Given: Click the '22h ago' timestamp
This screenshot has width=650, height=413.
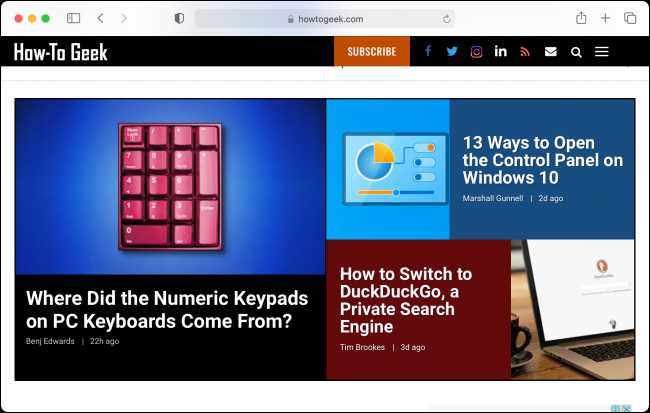Looking at the screenshot, I should (104, 341).
